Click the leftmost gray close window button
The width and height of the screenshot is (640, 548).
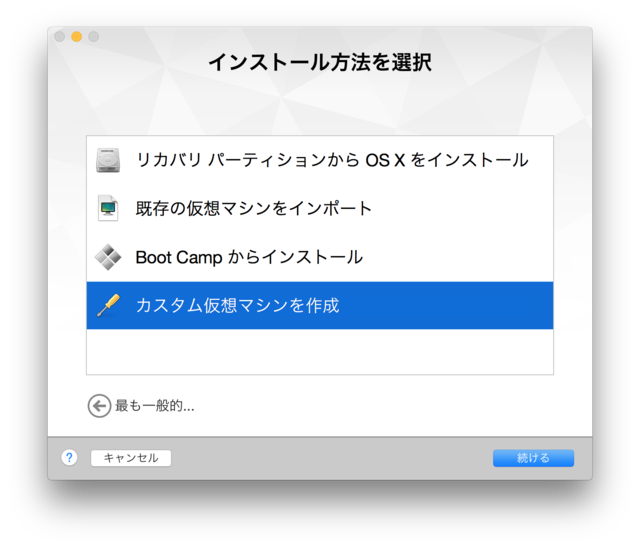pyautogui.click(x=60, y=37)
